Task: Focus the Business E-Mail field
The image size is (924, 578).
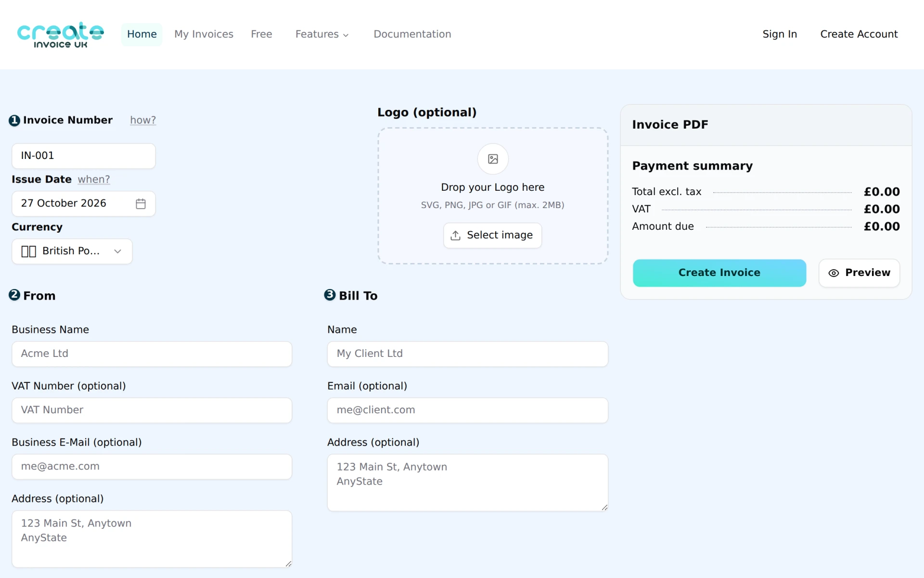Action: point(152,467)
